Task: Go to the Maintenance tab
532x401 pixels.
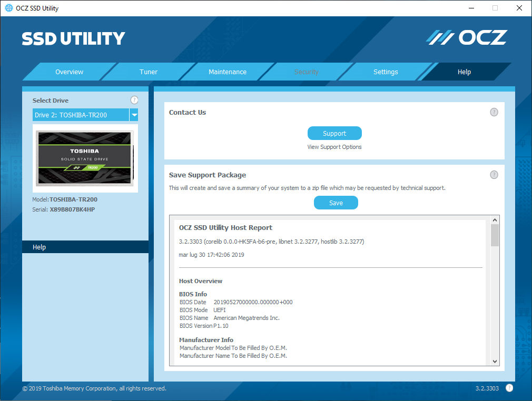Action: [228, 72]
